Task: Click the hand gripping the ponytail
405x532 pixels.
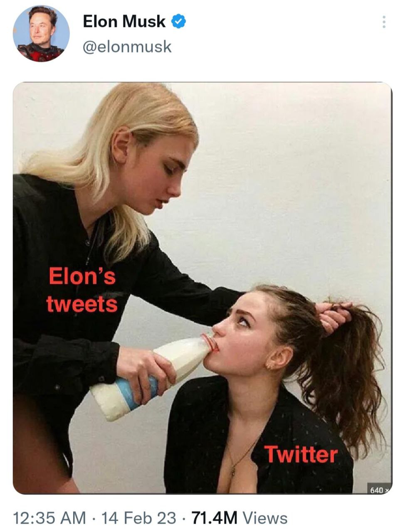Action: 333,317
